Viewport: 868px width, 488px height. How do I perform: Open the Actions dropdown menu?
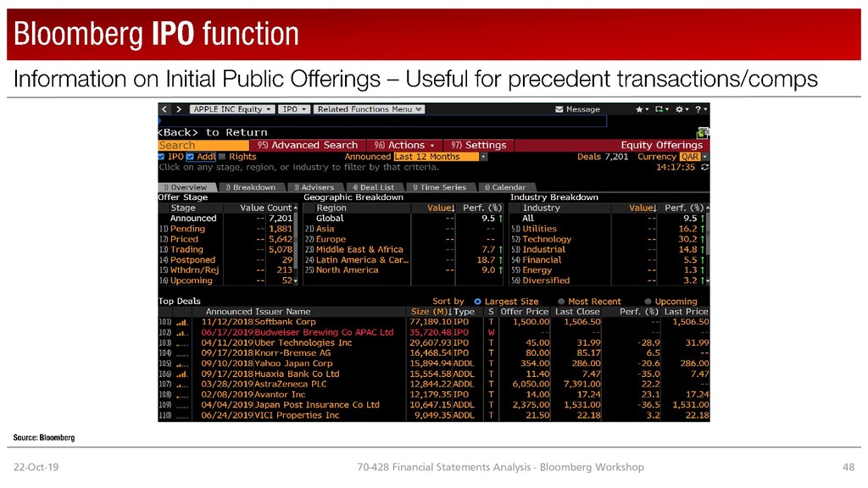[404, 145]
